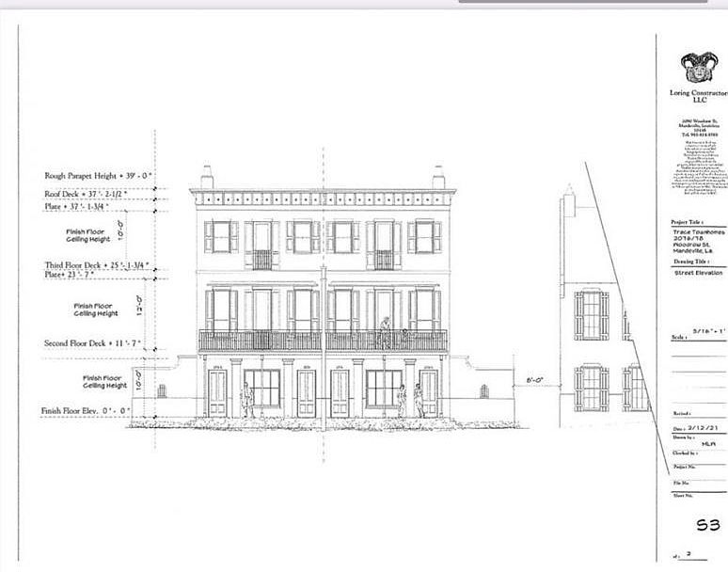This screenshot has width=728, height=572.
Task: Click the Loring Constructors ram-head logo
Action: [x=699, y=68]
